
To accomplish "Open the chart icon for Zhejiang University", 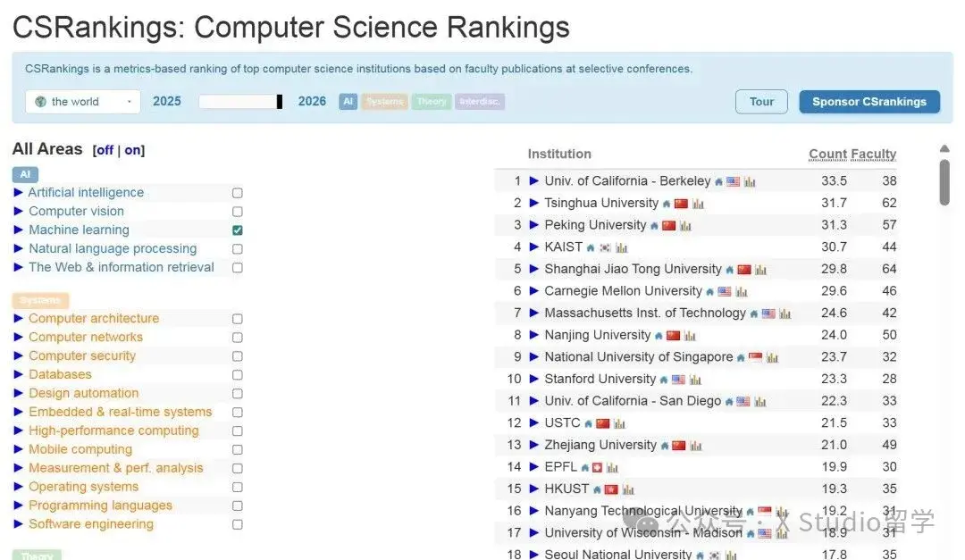I will click(695, 447).
